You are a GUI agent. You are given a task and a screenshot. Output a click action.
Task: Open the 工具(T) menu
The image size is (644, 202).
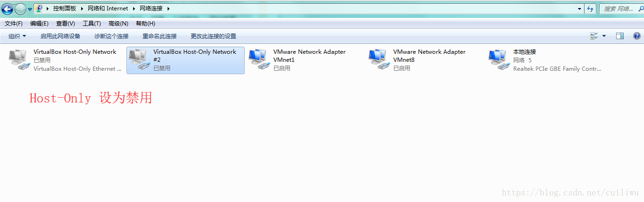click(x=92, y=24)
